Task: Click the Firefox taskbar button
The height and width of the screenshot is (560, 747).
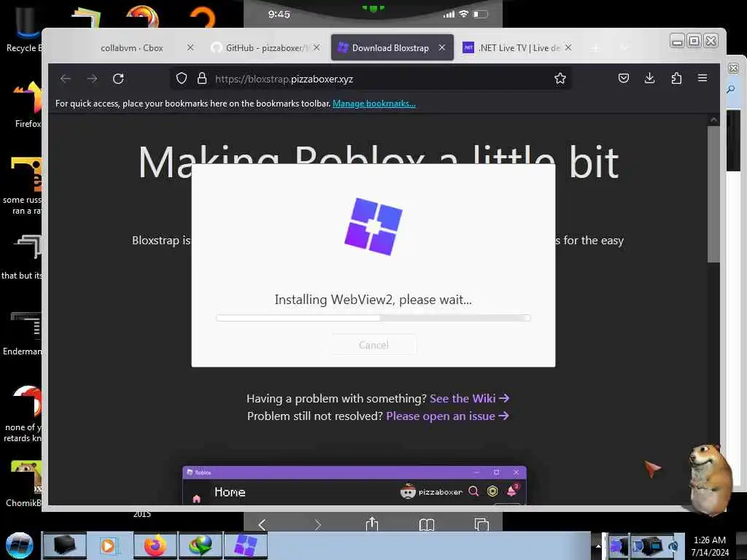Action: pyautogui.click(x=155, y=545)
